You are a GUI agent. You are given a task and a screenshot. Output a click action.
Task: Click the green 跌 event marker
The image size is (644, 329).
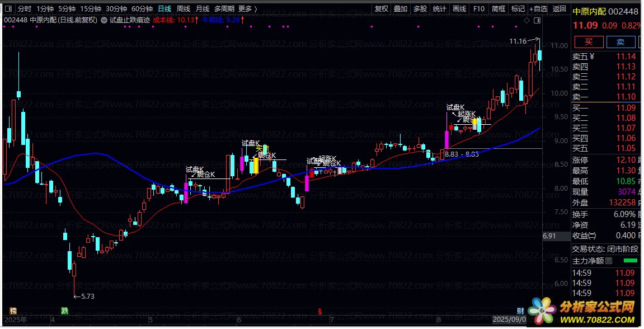coord(65,311)
